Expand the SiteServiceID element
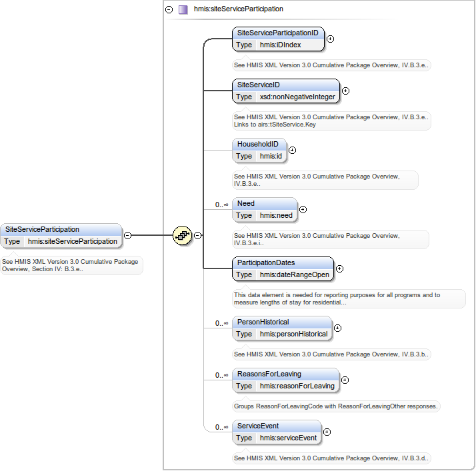This screenshot has height=471, width=476. (345, 91)
